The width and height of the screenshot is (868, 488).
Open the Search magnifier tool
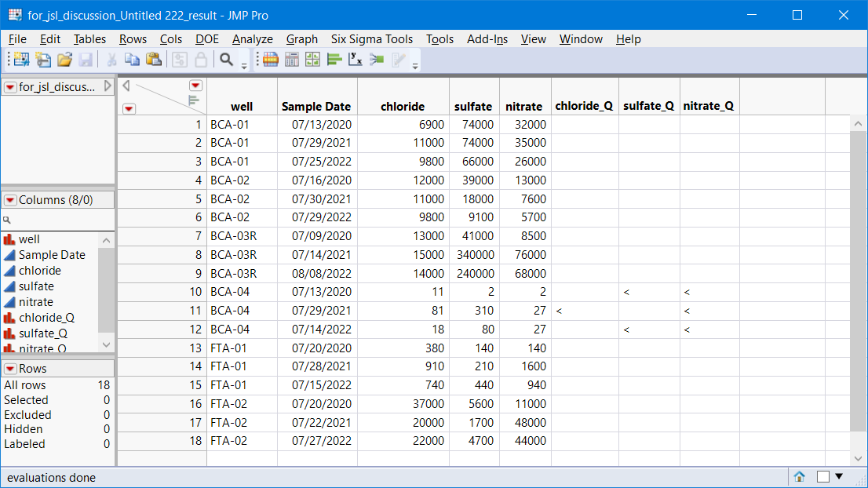[228, 59]
